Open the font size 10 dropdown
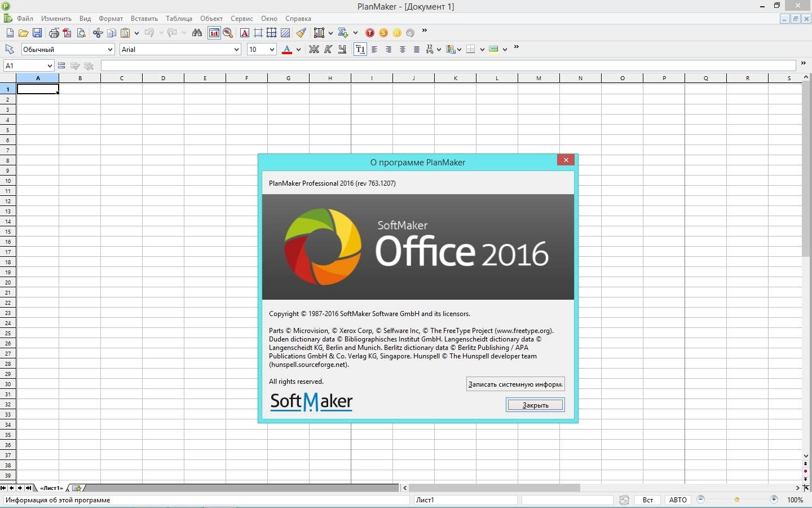 (x=272, y=49)
